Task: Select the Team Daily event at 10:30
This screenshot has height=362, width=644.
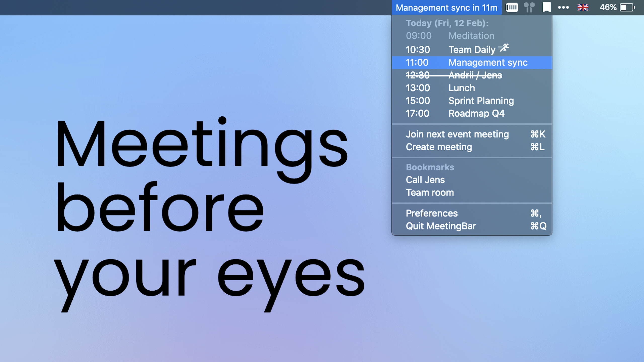Action: (x=472, y=50)
